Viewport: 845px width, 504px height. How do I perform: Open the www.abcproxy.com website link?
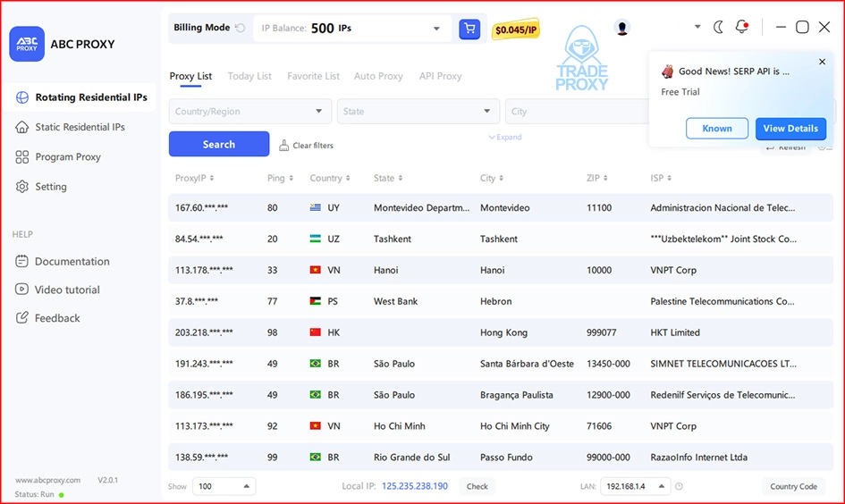48,480
